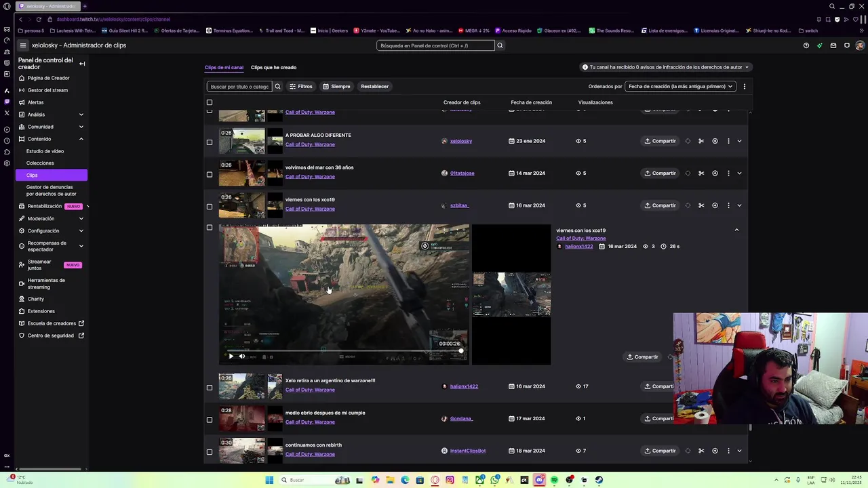Open three-dot menu for 01tatajose clip row
The width and height of the screenshot is (868, 488).
(x=728, y=173)
